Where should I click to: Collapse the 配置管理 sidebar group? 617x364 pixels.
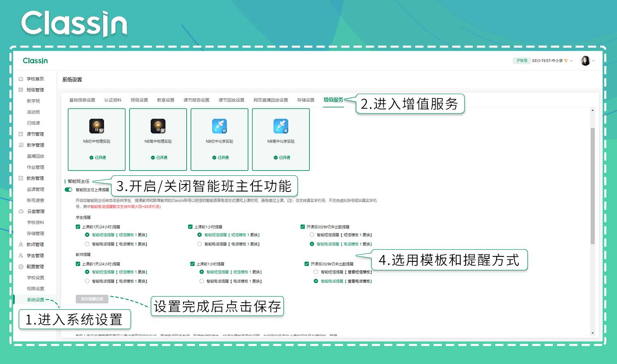click(x=35, y=267)
